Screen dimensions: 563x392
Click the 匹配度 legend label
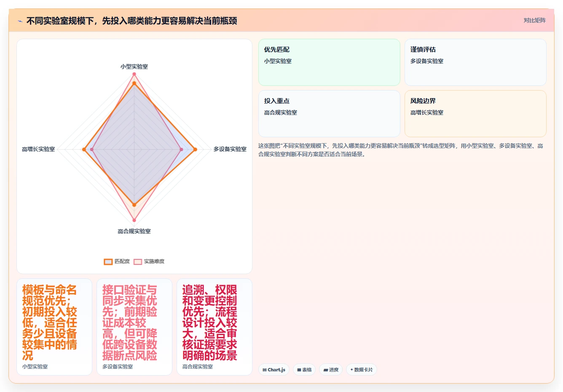tap(122, 261)
